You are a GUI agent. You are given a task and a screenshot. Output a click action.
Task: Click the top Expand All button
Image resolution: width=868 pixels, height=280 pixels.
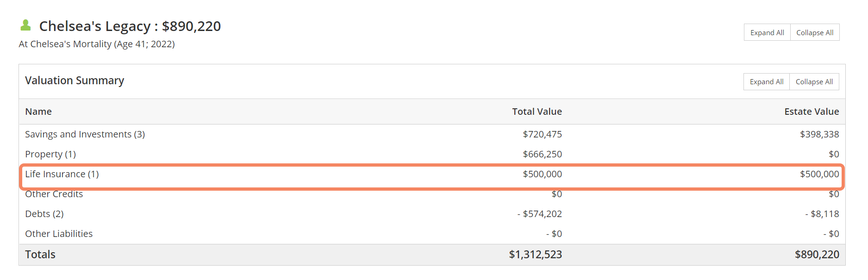point(767,32)
